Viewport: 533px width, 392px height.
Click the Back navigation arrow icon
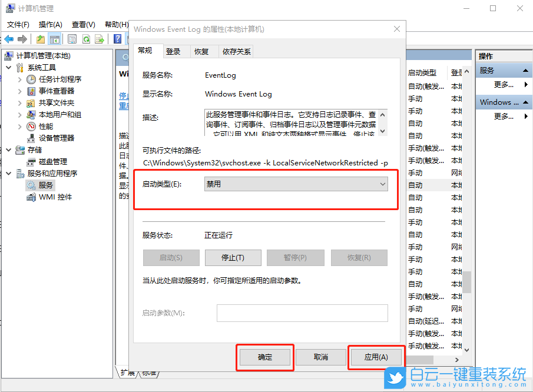(x=9, y=39)
